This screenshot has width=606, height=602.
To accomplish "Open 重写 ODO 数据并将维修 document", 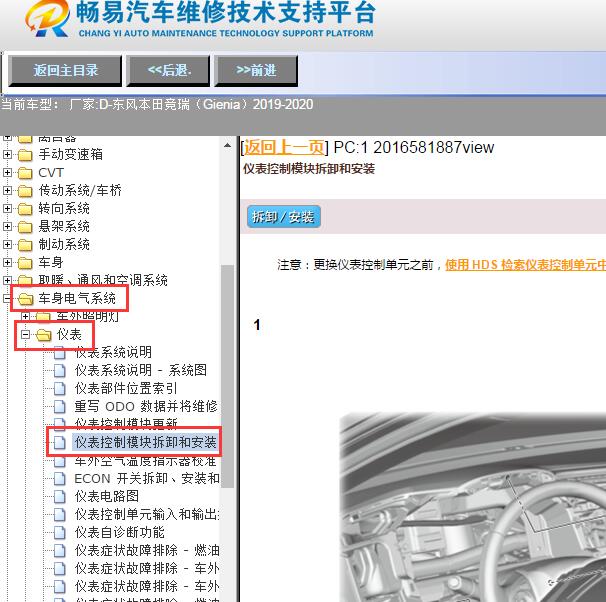I will (146, 406).
